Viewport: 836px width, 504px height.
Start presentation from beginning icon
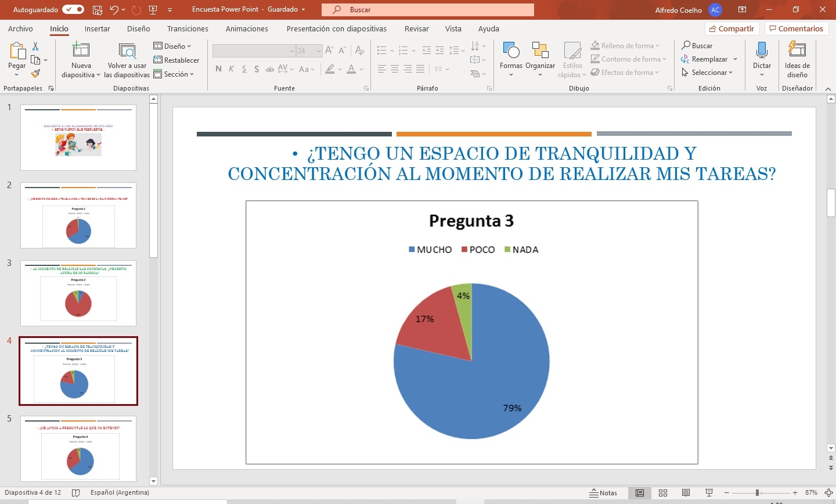pyautogui.click(x=153, y=10)
